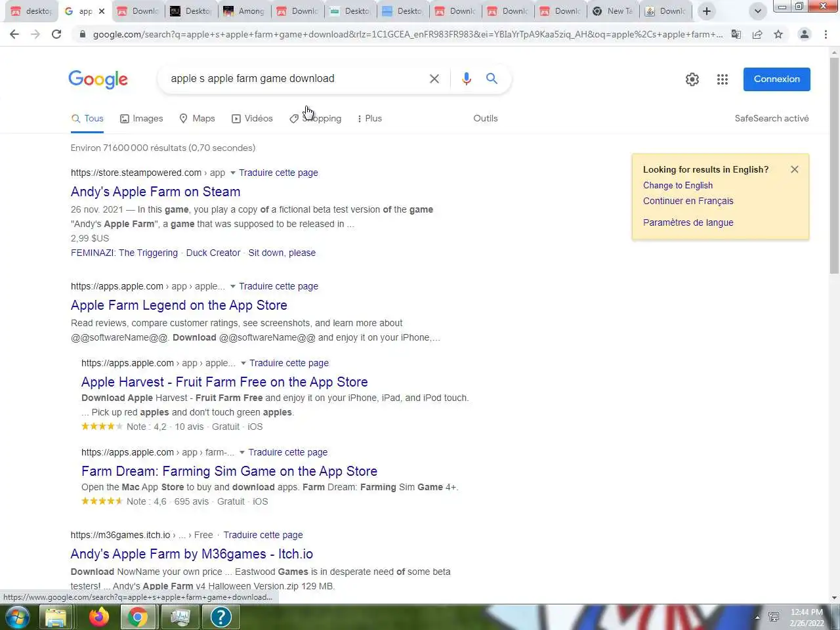Click Change to English link
The height and width of the screenshot is (630, 840).
[x=678, y=186]
